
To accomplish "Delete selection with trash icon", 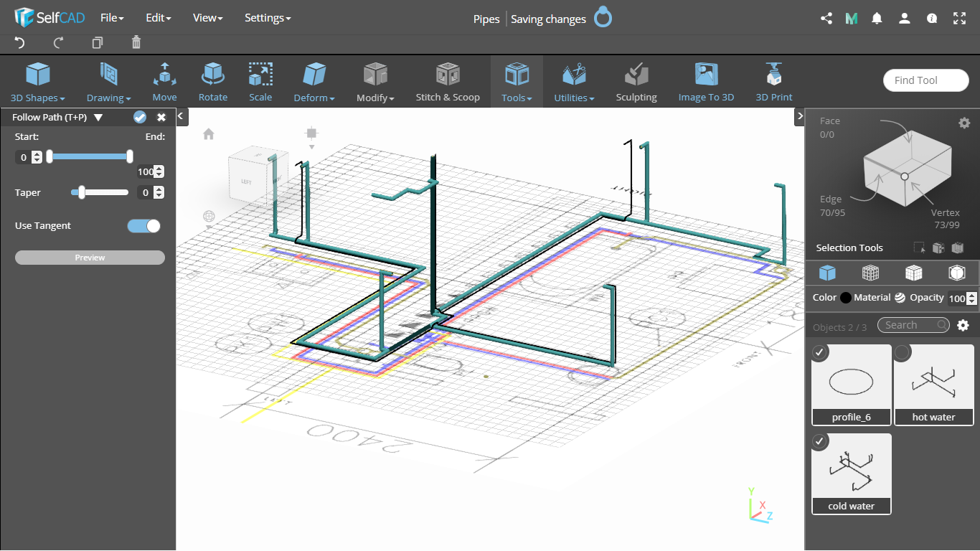I will (x=136, y=43).
